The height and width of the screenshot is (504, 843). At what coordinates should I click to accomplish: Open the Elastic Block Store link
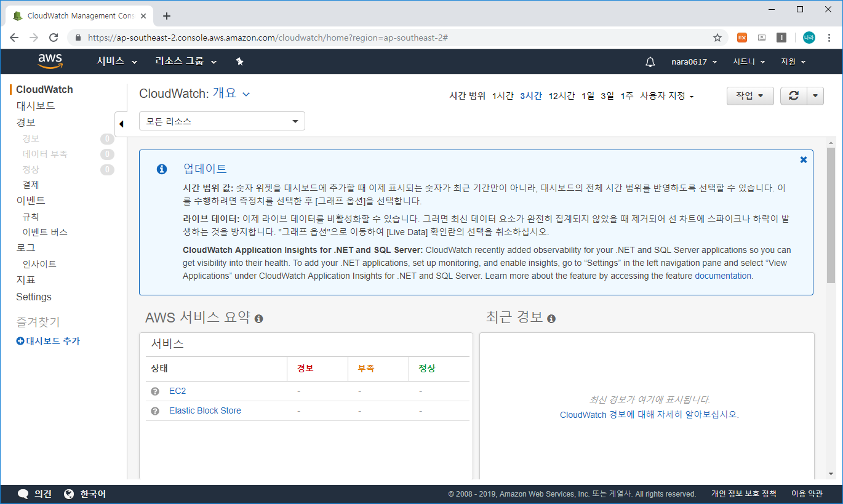point(205,410)
